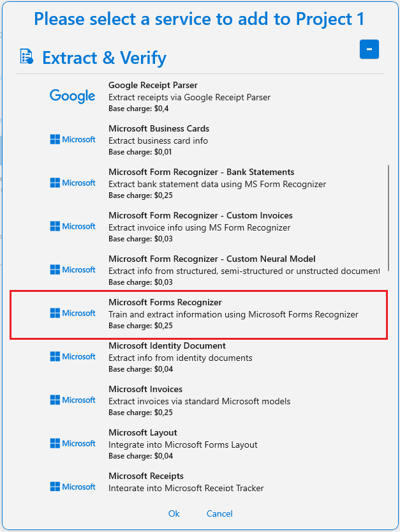Viewport: 400px width, 532px height.
Task: Collapse the Extract & Verify section
Action: click(x=369, y=49)
